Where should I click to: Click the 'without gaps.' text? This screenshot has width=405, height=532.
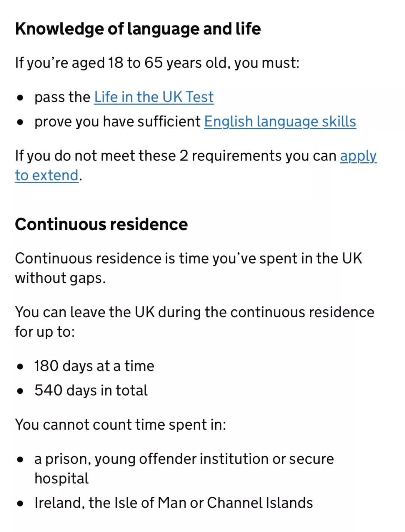(60, 278)
